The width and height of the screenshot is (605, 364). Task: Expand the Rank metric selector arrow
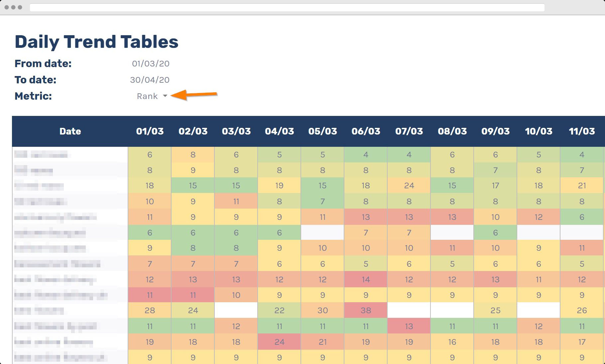coord(166,96)
